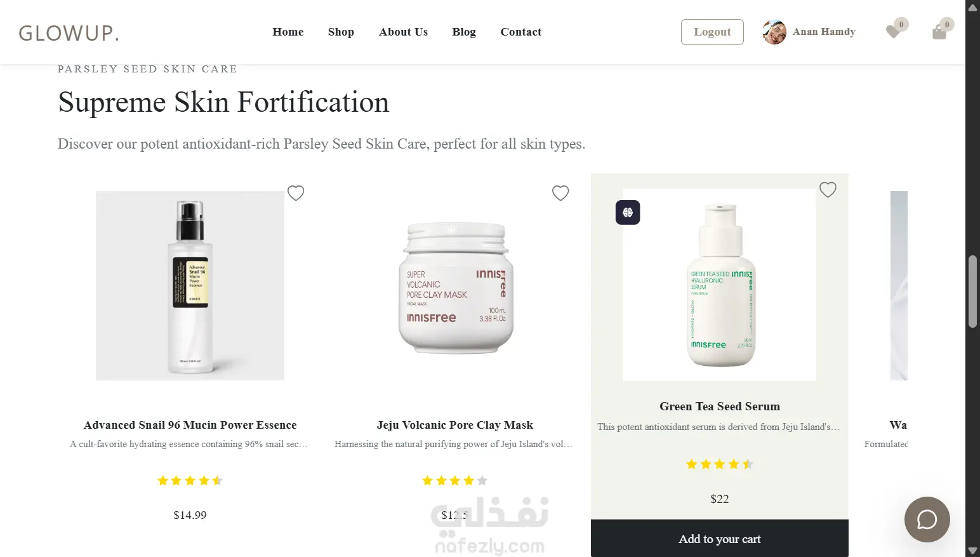
Task: Click the chat support bubble icon
Action: tap(927, 520)
